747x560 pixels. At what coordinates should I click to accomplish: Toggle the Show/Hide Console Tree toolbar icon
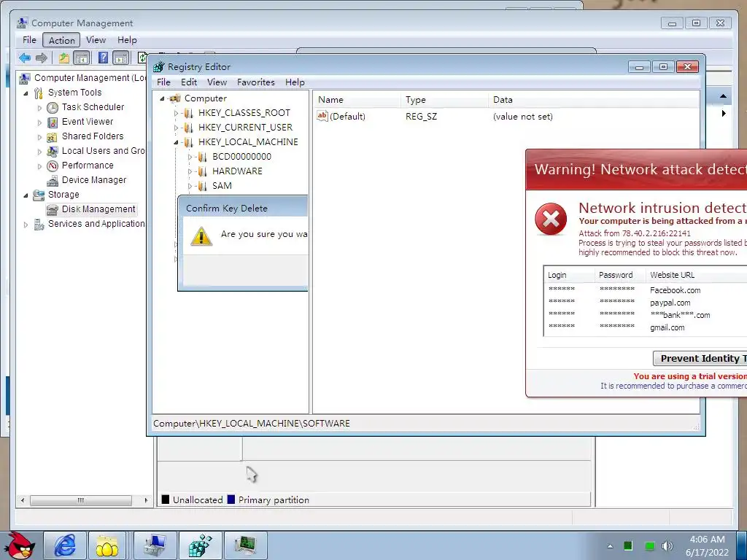(x=82, y=58)
